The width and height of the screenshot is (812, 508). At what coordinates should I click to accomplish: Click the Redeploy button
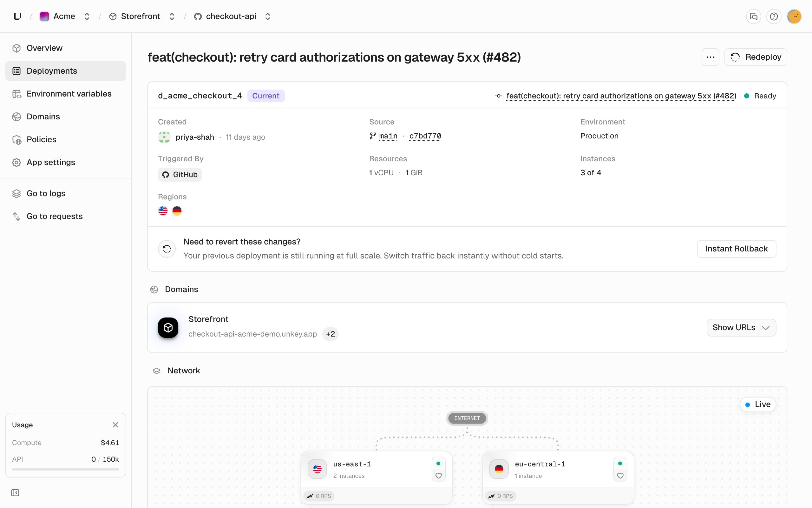[756, 57]
